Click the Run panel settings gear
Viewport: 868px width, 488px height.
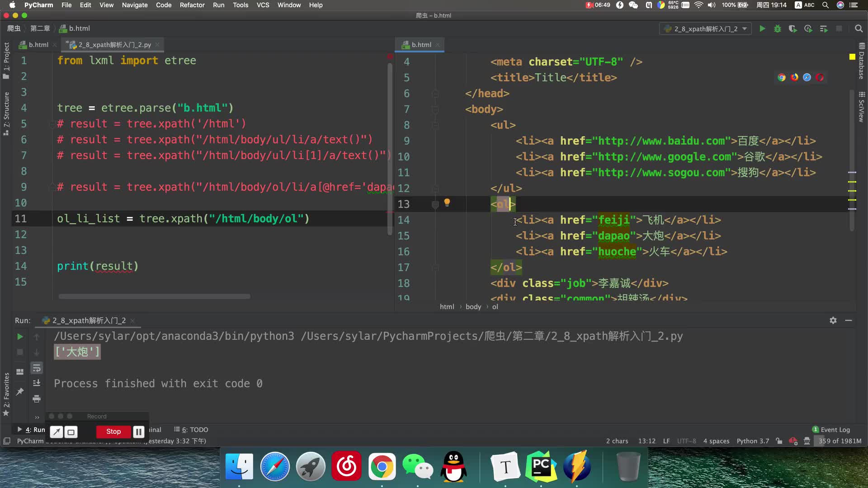[x=833, y=320]
